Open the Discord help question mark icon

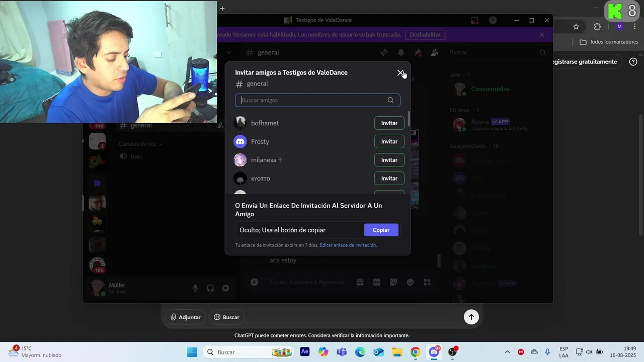tap(493, 21)
